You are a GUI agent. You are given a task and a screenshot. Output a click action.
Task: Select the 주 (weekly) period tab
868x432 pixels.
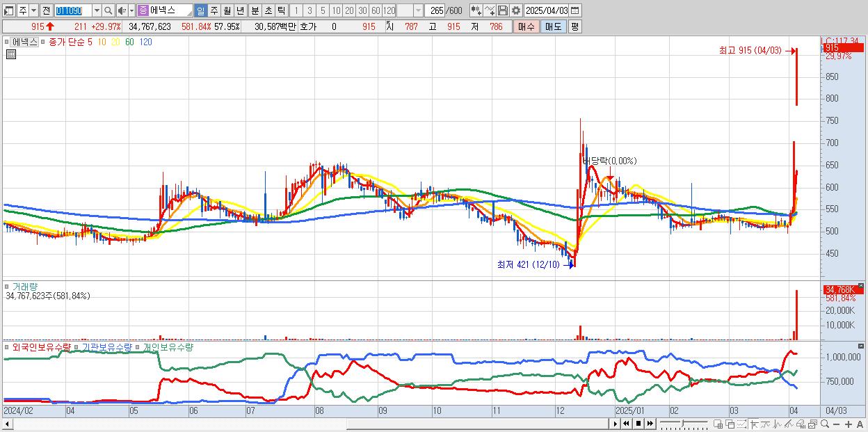pyautogui.click(x=214, y=10)
